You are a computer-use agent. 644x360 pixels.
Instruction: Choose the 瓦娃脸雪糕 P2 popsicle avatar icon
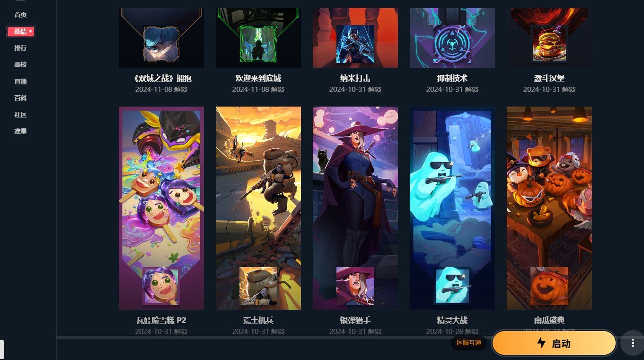click(161, 286)
